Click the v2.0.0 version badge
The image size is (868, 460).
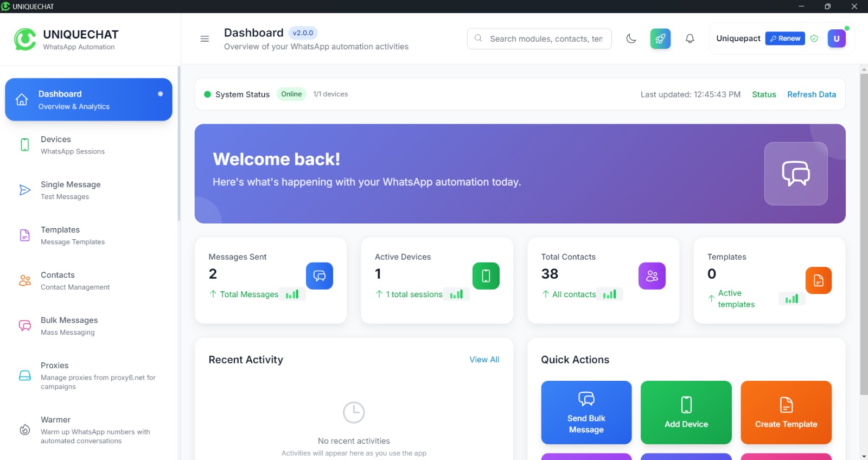[x=303, y=33]
